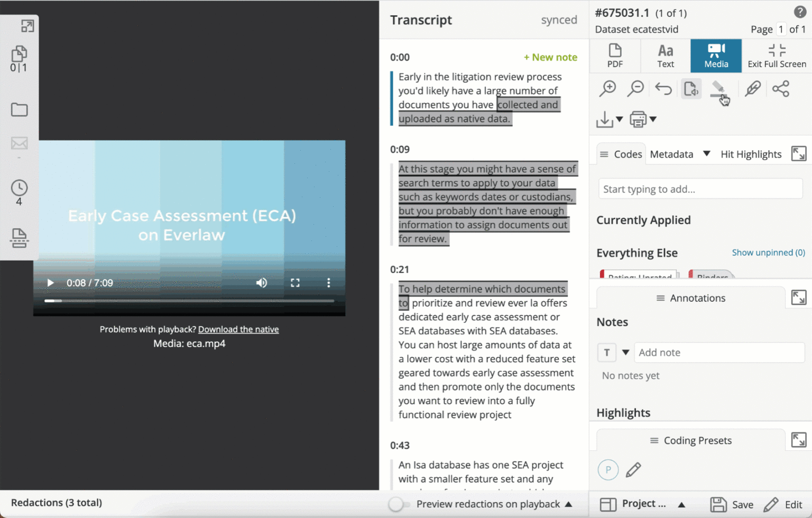Click the Coding Presets panel header

click(x=691, y=440)
